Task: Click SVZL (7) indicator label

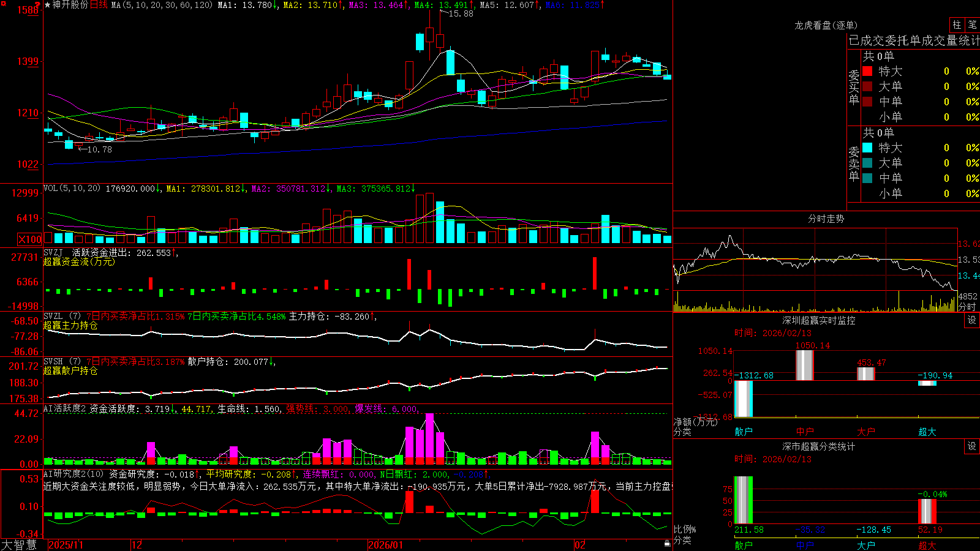Action: click(x=62, y=317)
